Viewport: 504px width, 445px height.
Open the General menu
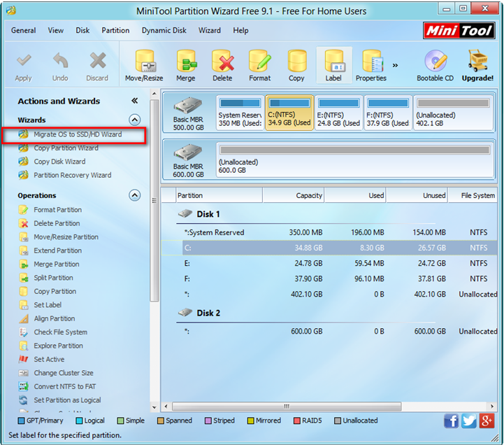[24, 31]
